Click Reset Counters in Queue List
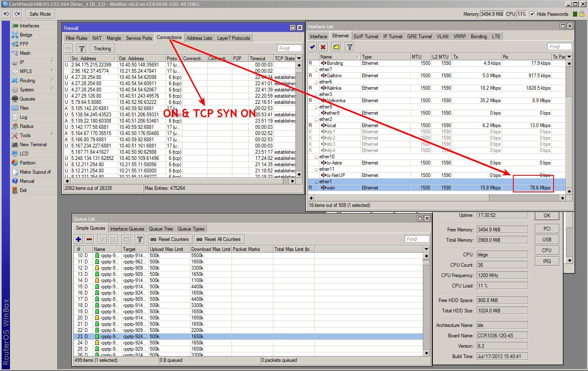The height and width of the screenshot is (371, 588). point(170,239)
